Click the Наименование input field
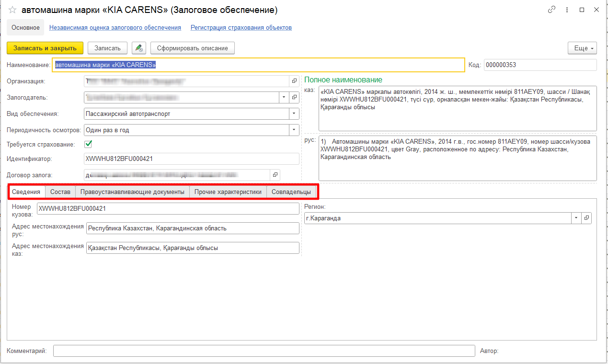This screenshot has width=608, height=364. pos(258,65)
